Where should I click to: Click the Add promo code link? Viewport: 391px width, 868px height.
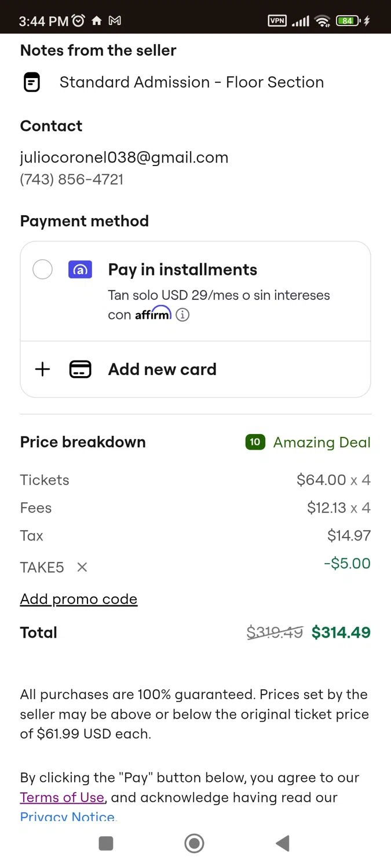click(x=79, y=599)
